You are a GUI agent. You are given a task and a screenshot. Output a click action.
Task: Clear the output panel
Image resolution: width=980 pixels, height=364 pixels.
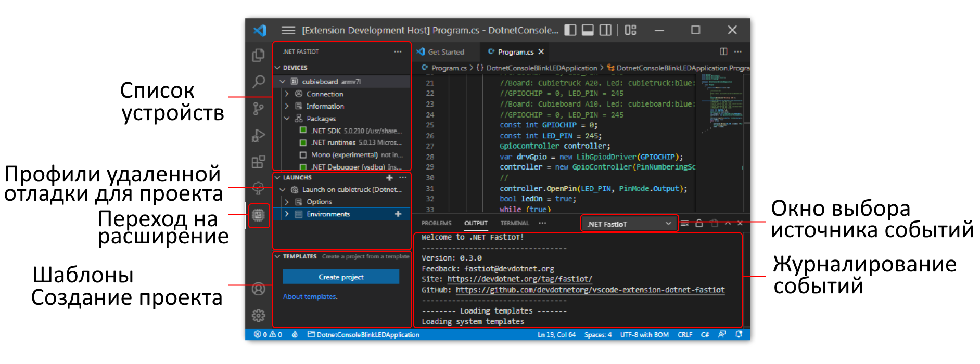pos(685,223)
